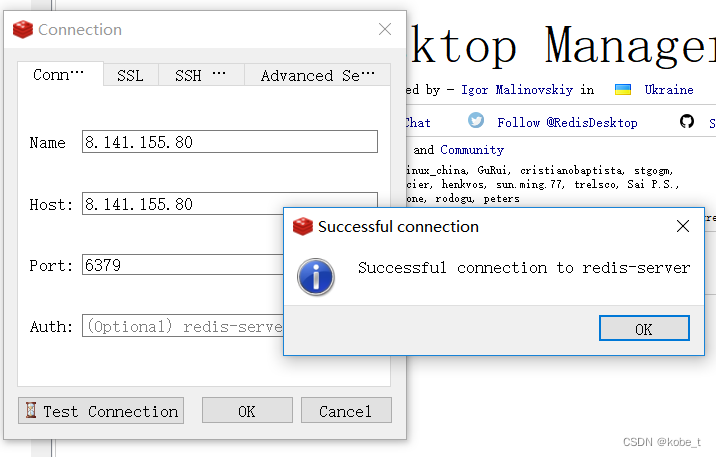This screenshot has width=716, height=457.
Task: Click the Twitter bird icon
Action: (x=476, y=121)
